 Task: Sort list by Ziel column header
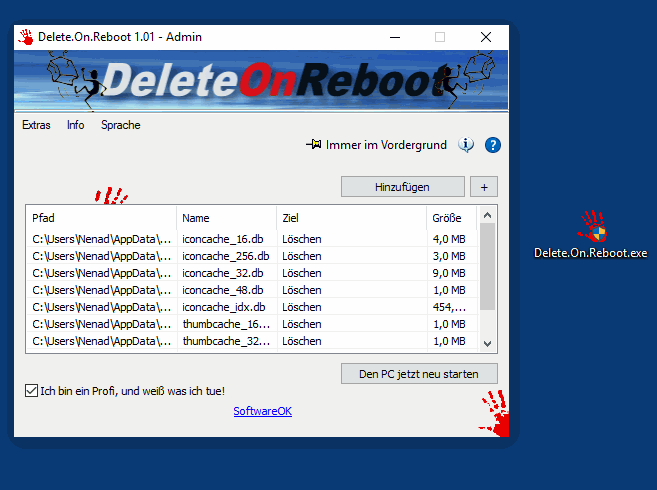[x=352, y=218]
